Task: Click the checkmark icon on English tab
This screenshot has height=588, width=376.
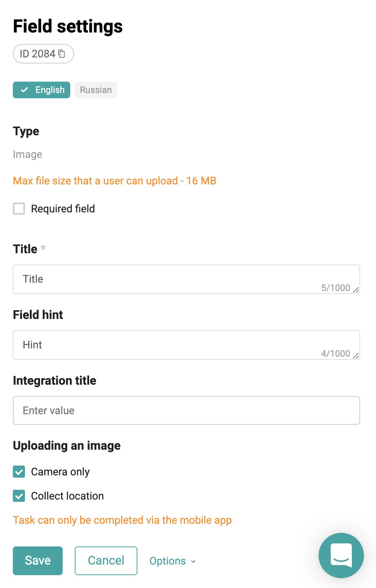Action: (x=25, y=90)
